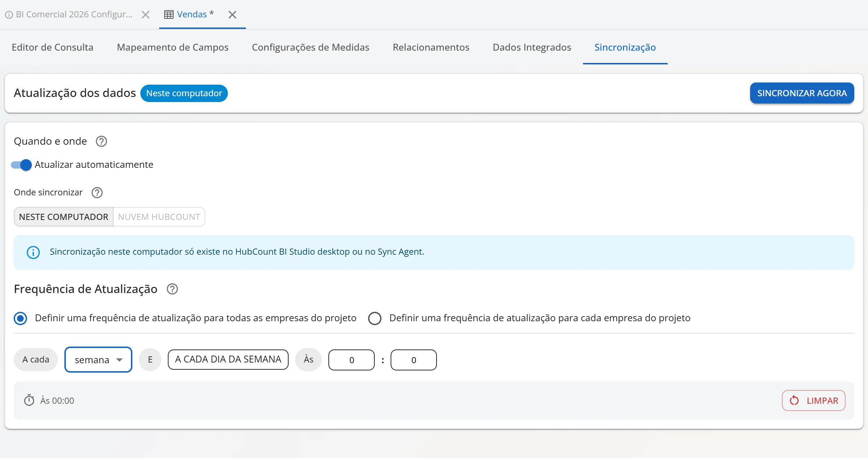Image resolution: width=868 pixels, height=458 pixels.
Task: Open Configurações de Medidas tab
Action: pyautogui.click(x=310, y=47)
